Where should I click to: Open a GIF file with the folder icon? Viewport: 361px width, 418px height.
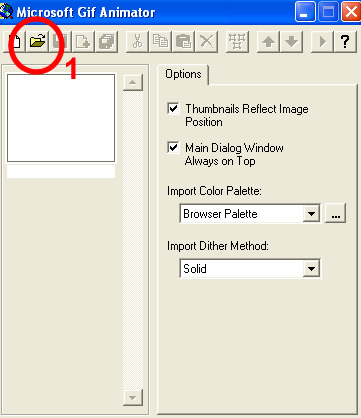coord(37,42)
